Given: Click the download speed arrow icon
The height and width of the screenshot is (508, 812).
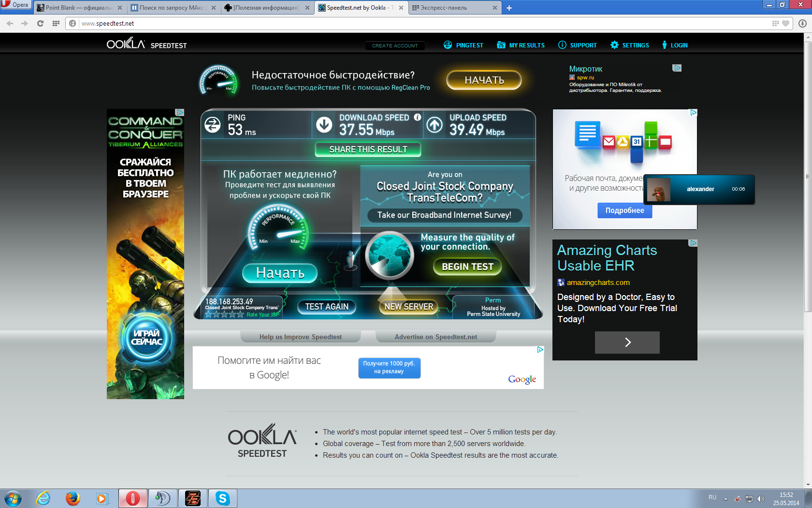Looking at the screenshot, I should coord(324,125).
